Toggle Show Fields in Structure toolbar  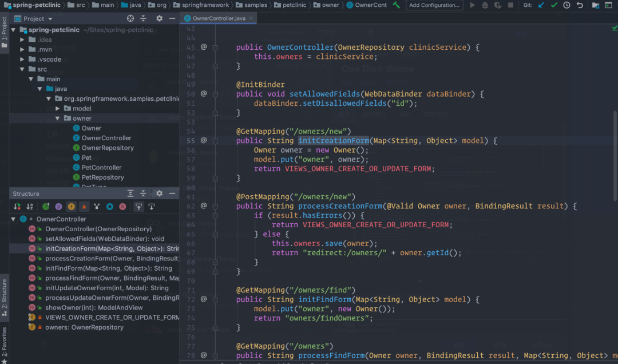pos(72,206)
